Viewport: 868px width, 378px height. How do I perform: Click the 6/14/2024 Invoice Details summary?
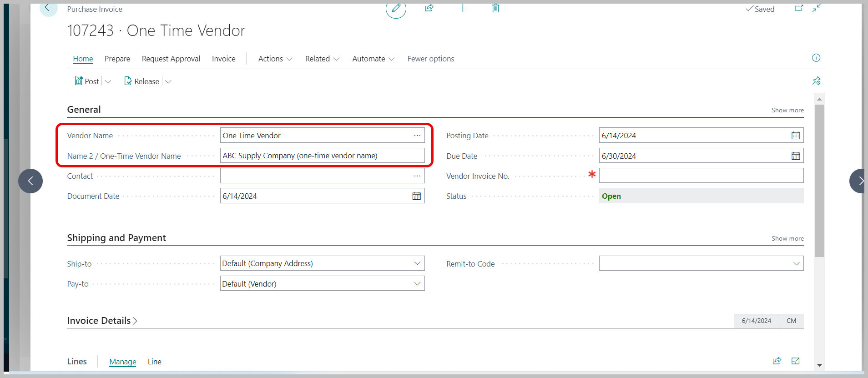tap(757, 321)
